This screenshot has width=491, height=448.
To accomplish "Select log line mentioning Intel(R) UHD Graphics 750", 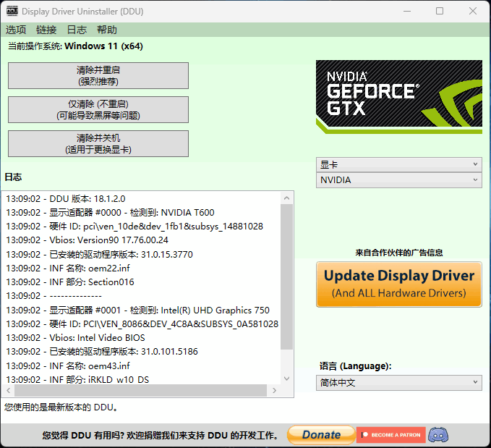I will click(137, 310).
